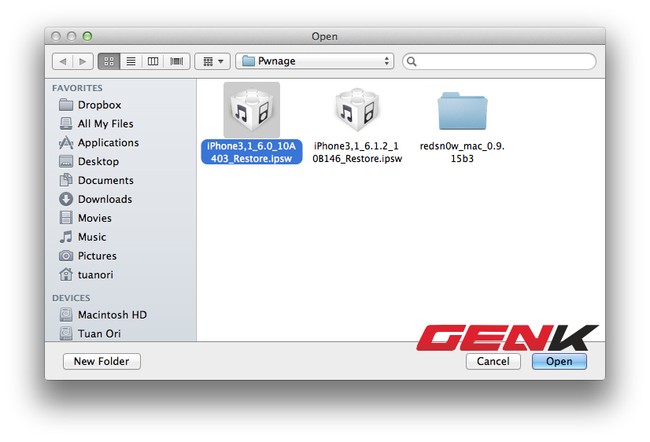Click file name iPhone3,1_6.1.2_10B146_Restore.ipsw
Viewport: 650px width, 442px height.
point(357,152)
